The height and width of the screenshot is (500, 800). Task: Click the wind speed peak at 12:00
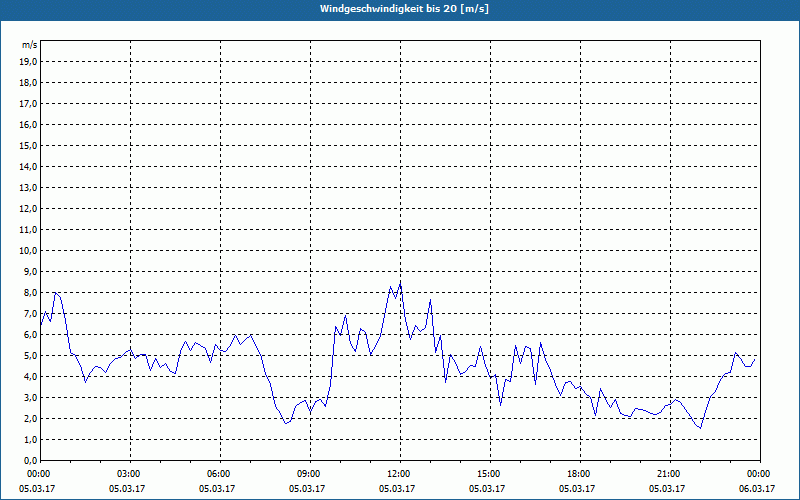coord(401,283)
